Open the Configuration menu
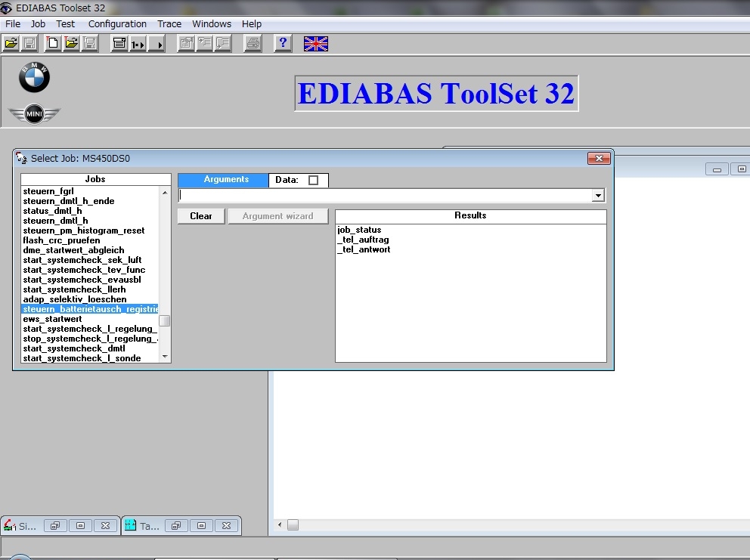This screenshot has width=750, height=560. [x=117, y=24]
